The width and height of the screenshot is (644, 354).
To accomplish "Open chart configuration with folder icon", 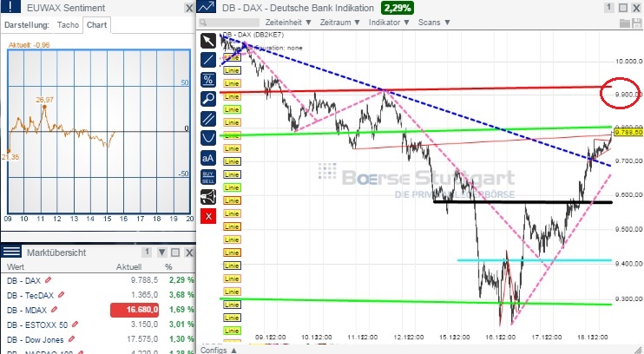I will [624, 23].
